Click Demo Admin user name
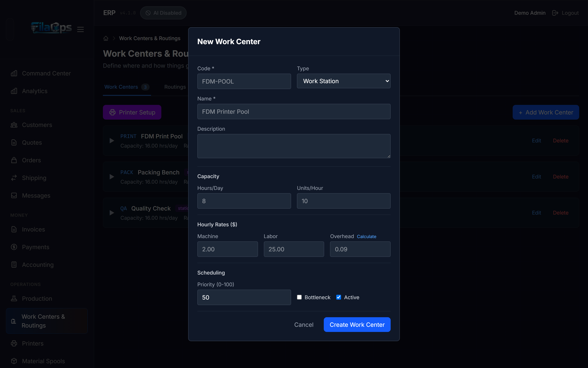 click(530, 13)
